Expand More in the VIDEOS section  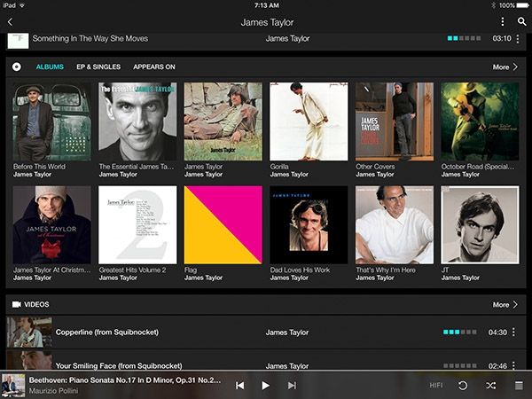(x=505, y=304)
